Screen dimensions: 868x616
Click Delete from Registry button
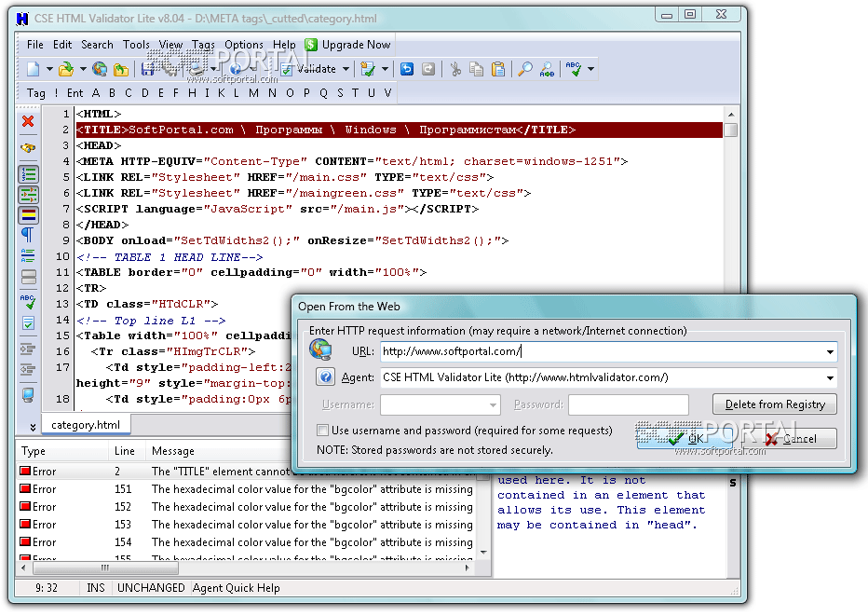(x=775, y=404)
